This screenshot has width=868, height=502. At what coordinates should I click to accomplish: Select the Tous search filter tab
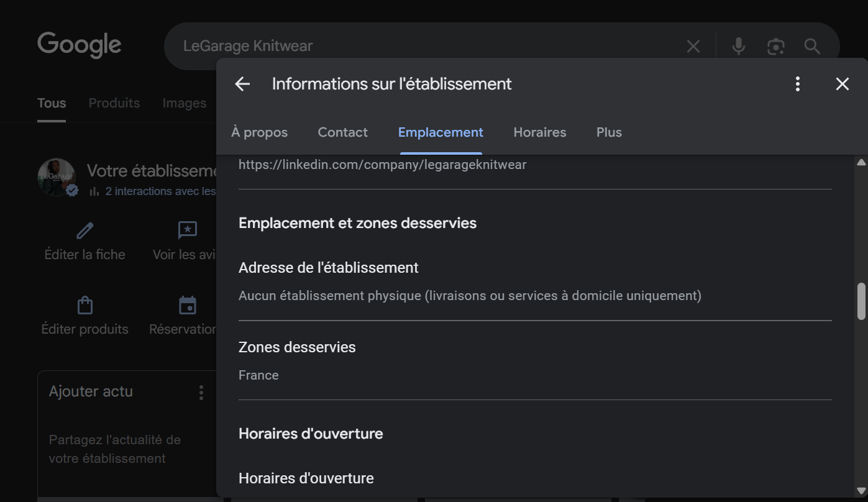(52, 103)
